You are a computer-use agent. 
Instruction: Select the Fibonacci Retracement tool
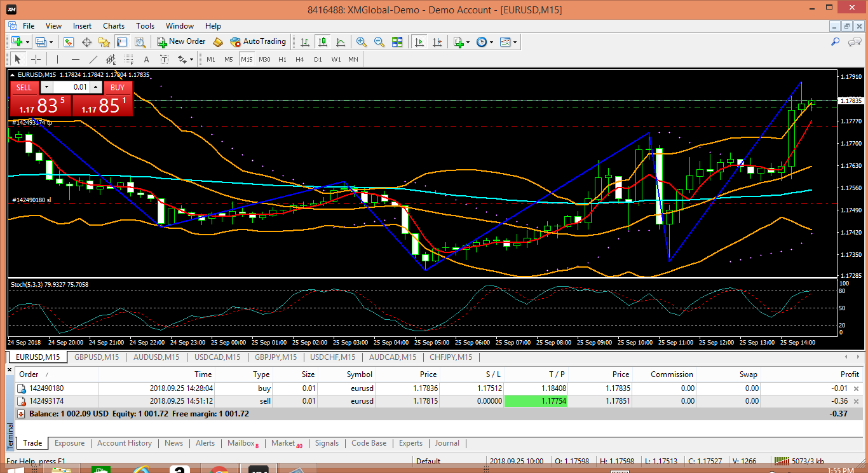pos(129,59)
